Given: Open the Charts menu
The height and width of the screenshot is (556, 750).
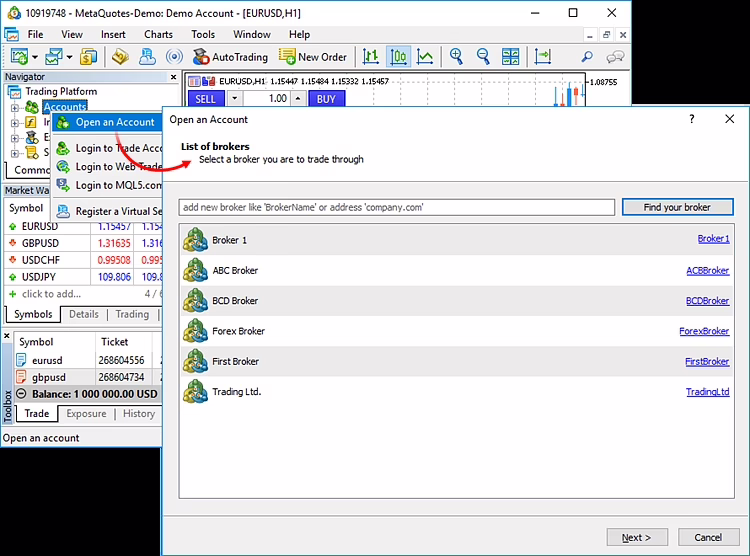Looking at the screenshot, I should [x=158, y=34].
